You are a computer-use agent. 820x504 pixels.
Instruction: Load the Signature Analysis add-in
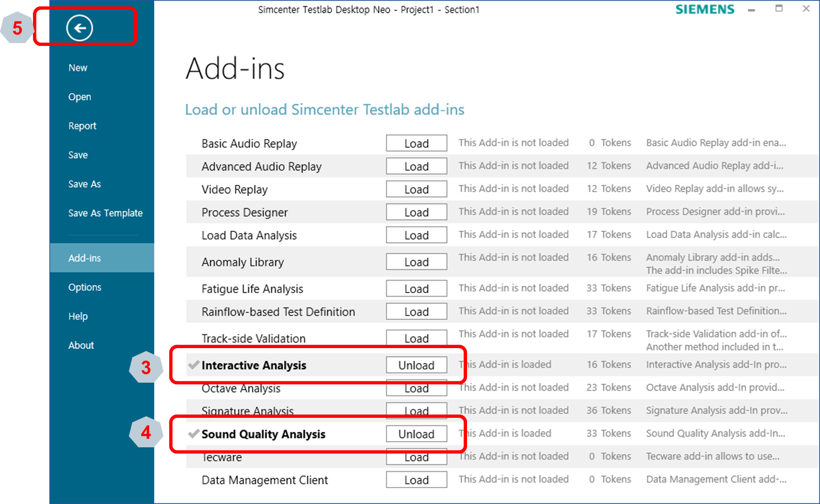[417, 411]
